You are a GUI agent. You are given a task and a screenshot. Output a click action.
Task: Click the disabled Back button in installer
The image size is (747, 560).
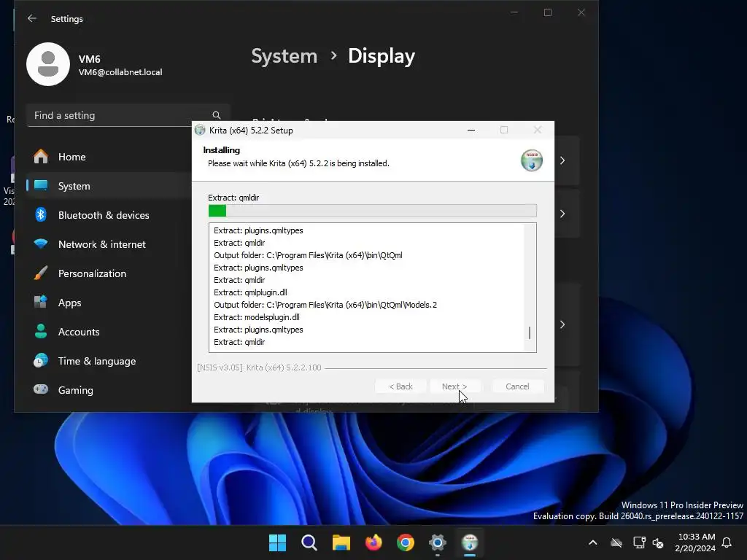click(x=400, y=386)
